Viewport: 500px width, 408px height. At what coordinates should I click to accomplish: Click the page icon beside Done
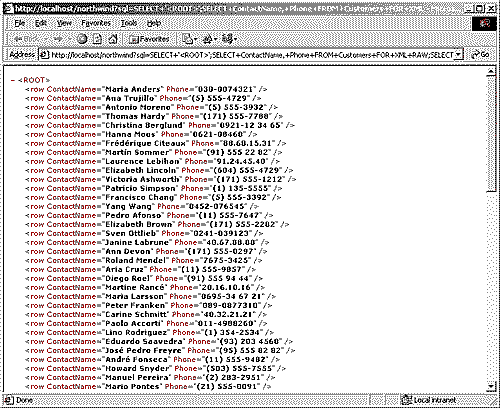9,400
